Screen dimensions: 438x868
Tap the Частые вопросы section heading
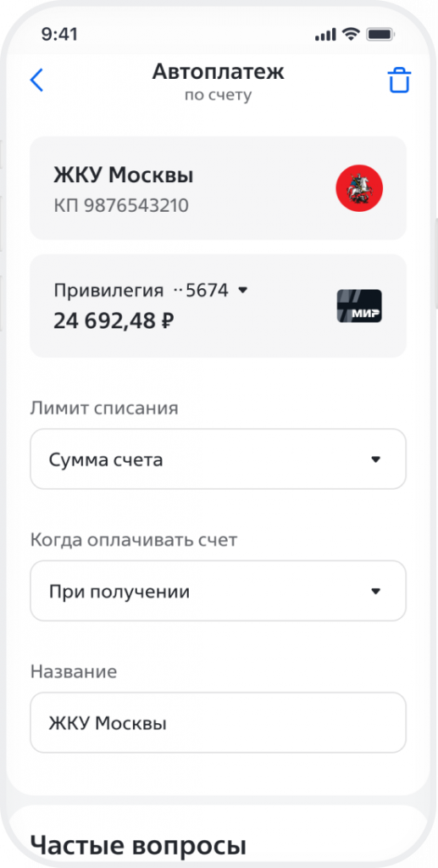(x=138, y=845)
